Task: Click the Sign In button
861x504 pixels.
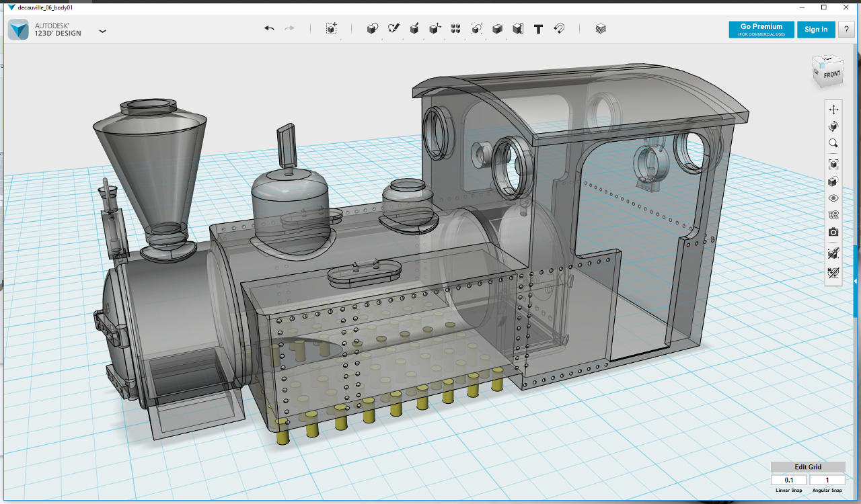Action: [816, 30]
